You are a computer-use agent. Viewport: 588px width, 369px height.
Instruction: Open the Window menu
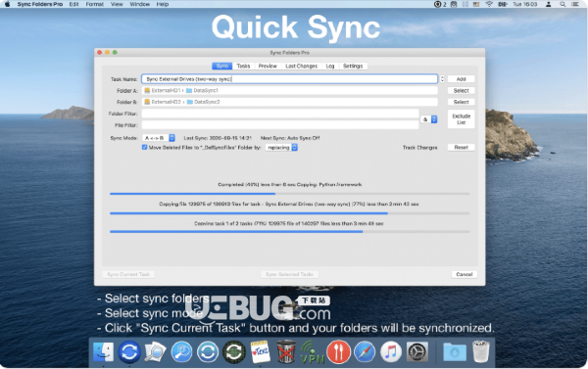coord(139,4)
